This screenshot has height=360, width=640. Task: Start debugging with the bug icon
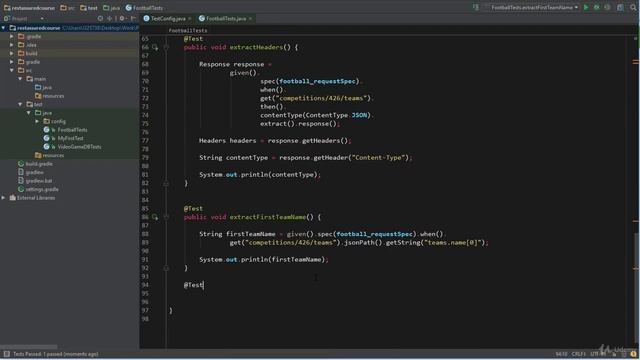597,7
